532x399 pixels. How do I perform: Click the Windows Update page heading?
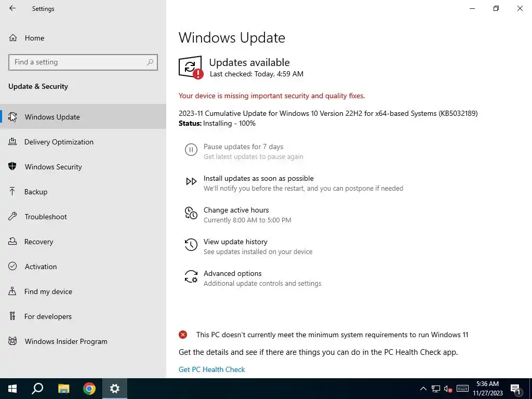(232, 37)
